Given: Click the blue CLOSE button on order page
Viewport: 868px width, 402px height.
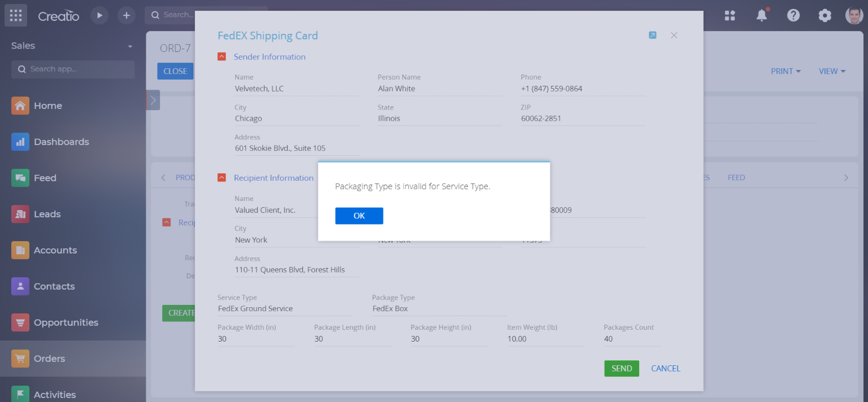Looking at the screenshot, I should (175, 71).
